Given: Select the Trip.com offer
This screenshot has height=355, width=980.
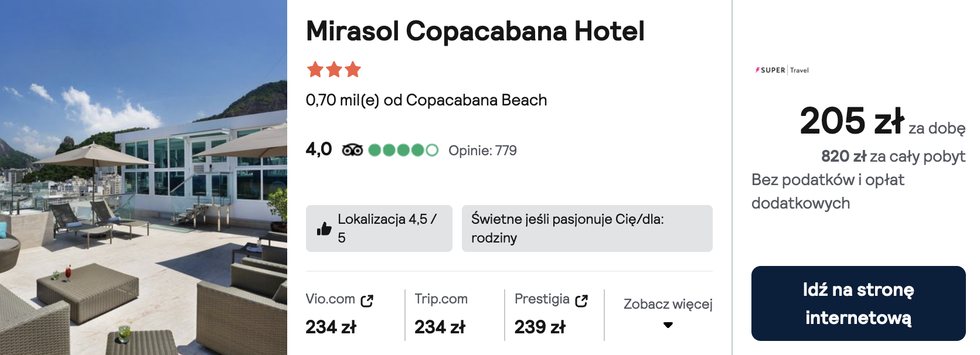Looking at the screenshot, I should tap(441, 299).
